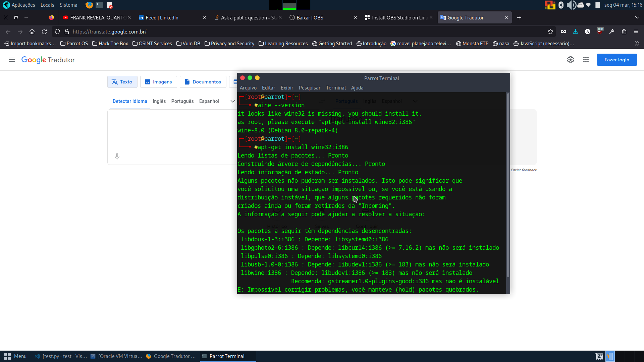Go to Firefox home page icon
Screen dimensions: 644x362
[32, 32]
